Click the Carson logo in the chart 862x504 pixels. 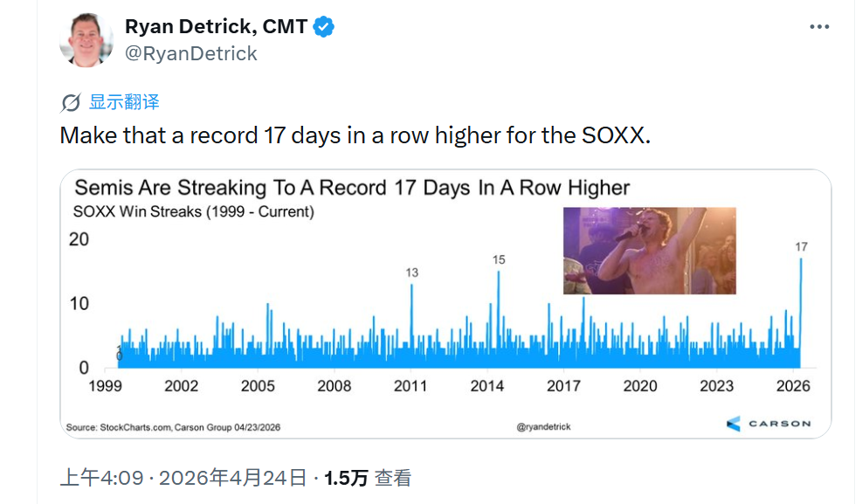coord(768,424)
